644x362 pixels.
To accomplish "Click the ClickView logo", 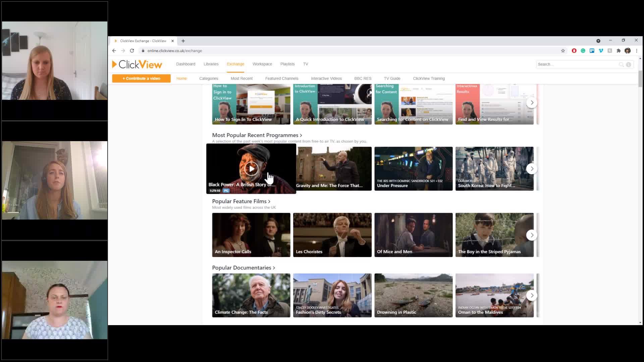I will [x=137, y=64].
